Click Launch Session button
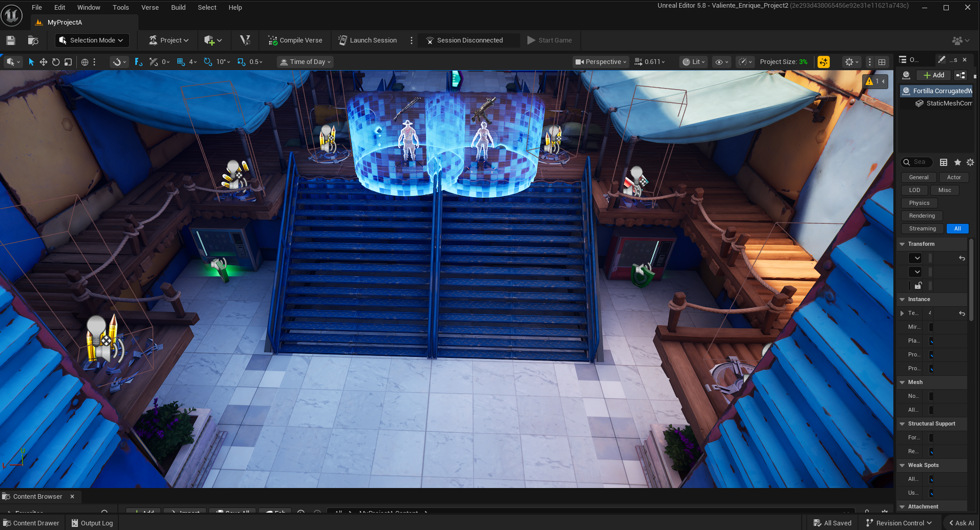Image resolution: width=980 pixels, height=530 pixels. coord(367,40)
